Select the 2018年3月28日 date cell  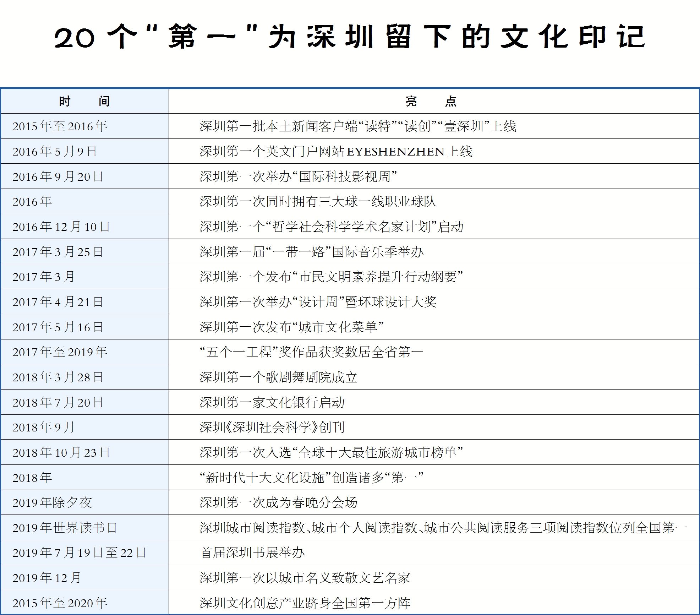[x=58, y=377]
